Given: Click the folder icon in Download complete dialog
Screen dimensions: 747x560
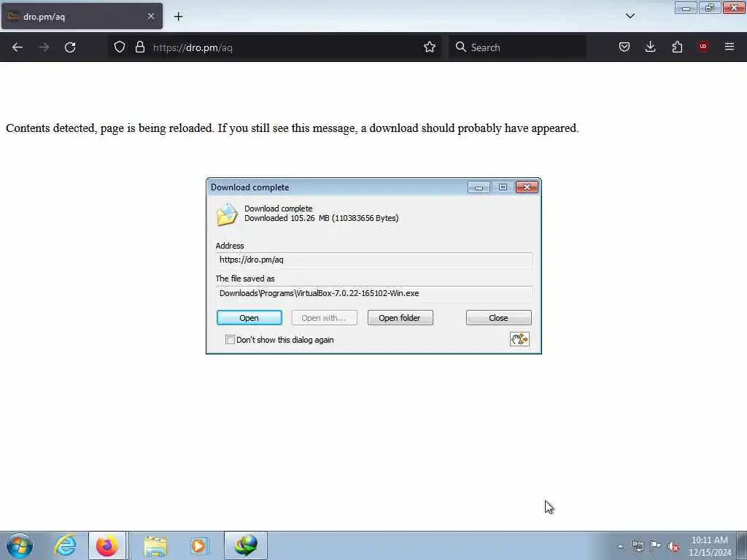Looking at the screenshot, I should tap(227, 214).
